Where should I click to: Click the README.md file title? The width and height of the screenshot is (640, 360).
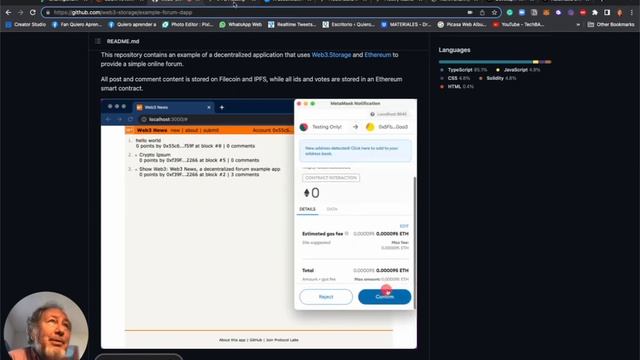(x=123, y=41)
